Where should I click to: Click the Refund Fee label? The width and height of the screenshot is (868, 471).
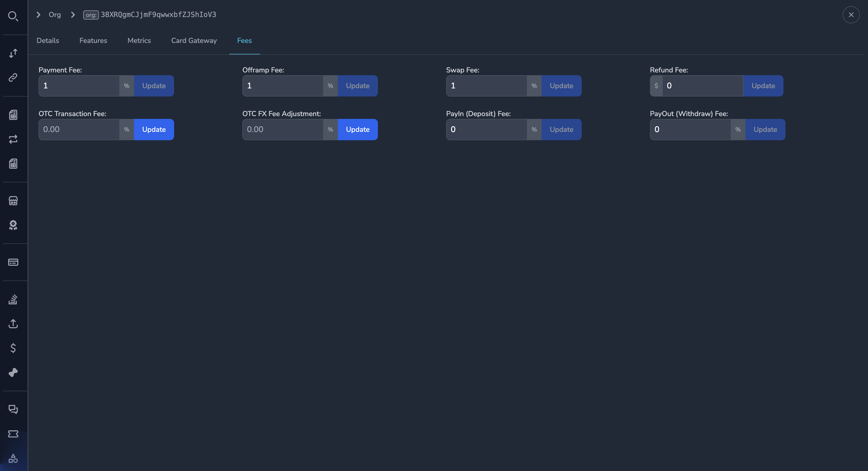(x=669, y=70)
